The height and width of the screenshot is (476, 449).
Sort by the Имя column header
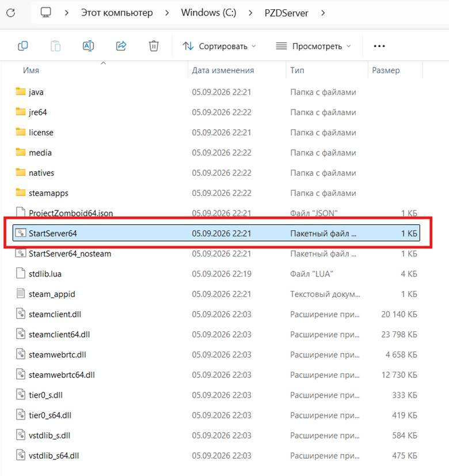coord(31,70)
